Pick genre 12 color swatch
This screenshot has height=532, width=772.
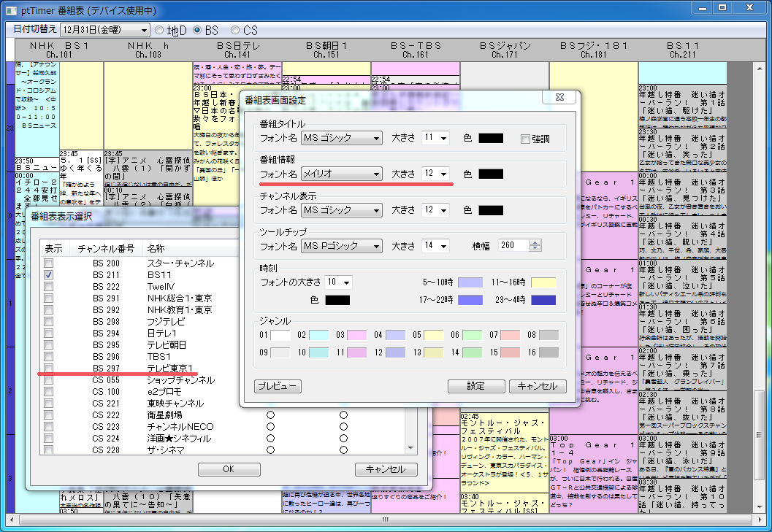coord(395,353)
